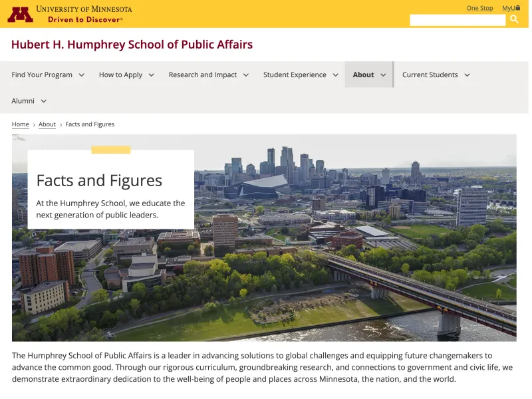Click the Facts and Figures hero headline
This screenshot has width=532, height=399.
pyautogui.click(x=98, y=180)
